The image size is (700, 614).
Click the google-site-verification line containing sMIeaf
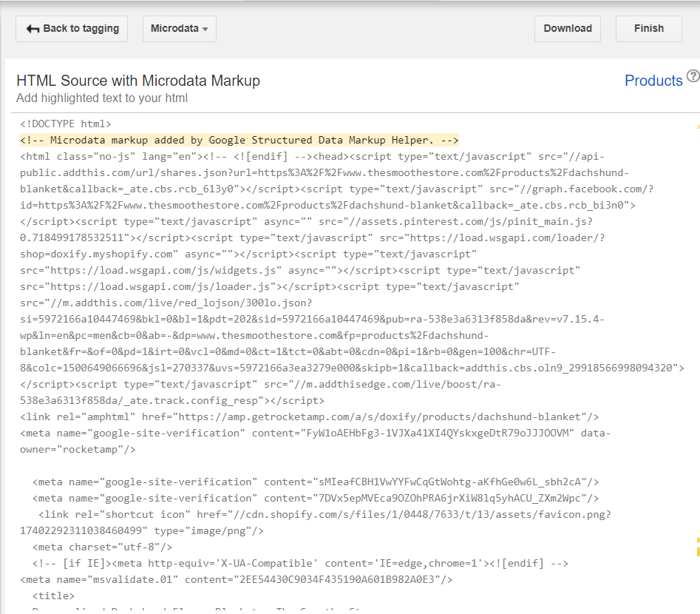pyautogui.click(x=316, y=482)
